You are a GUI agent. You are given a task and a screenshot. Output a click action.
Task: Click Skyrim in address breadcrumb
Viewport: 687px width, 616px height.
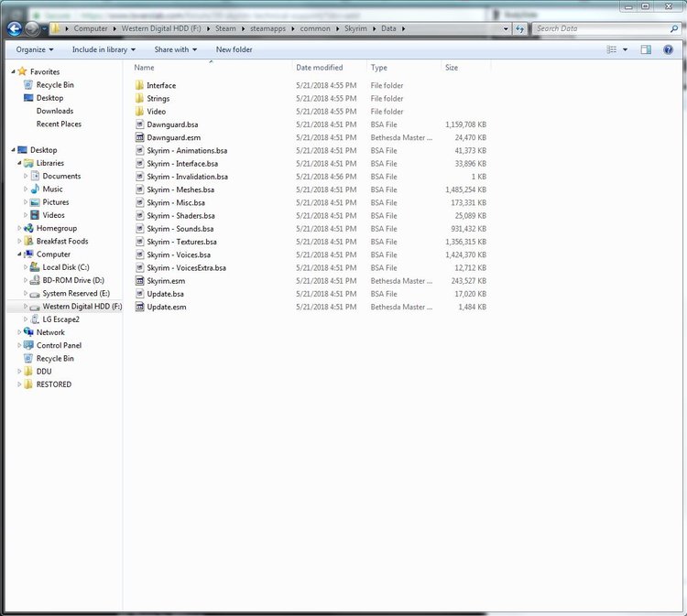pyautogui.click(x=355, y=29)
